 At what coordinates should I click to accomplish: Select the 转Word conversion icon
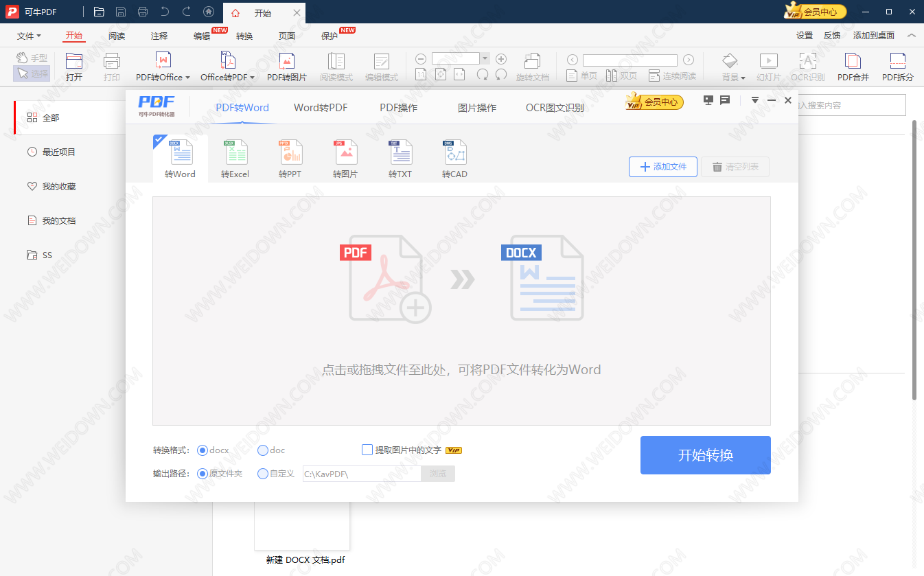tap(180, 159)
